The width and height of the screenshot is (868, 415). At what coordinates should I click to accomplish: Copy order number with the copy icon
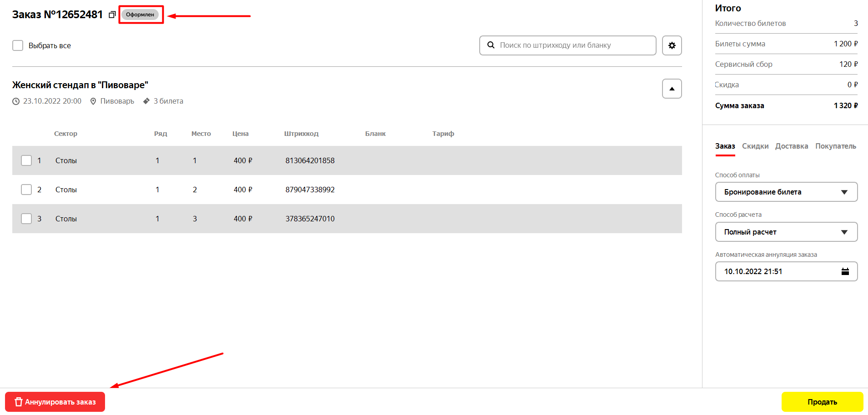click(x=112, y=15)
